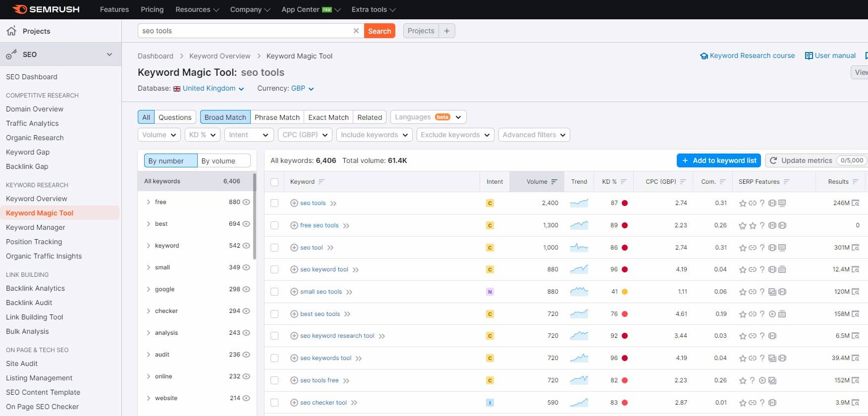Open Projects home icon in sidebar
Viewport: 868px width, 416px height.
[x=11, y=31]
